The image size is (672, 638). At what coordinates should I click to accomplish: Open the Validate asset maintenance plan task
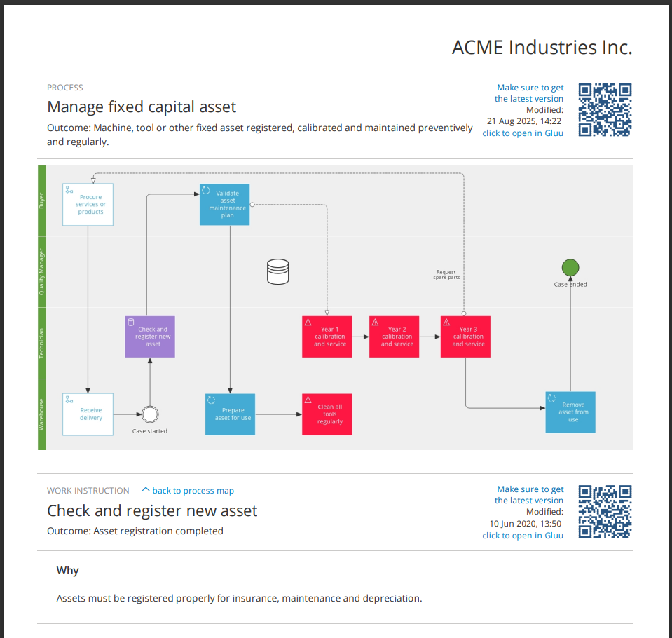point(225,204)
